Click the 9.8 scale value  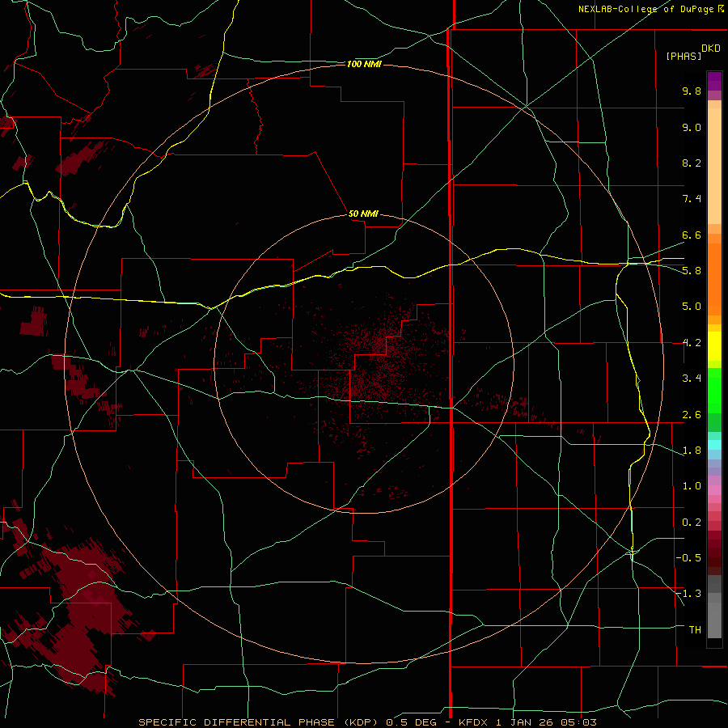click(x=692, y=91)
